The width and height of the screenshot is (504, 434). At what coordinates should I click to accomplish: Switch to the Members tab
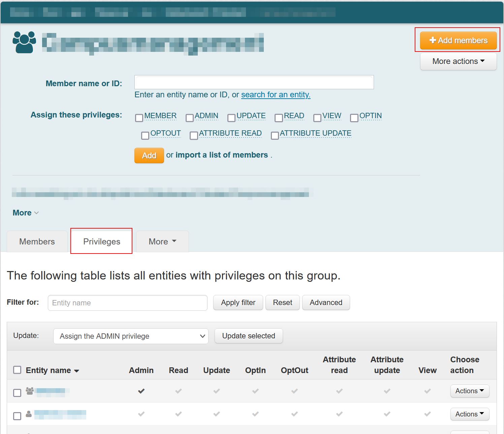coord(37,241)
